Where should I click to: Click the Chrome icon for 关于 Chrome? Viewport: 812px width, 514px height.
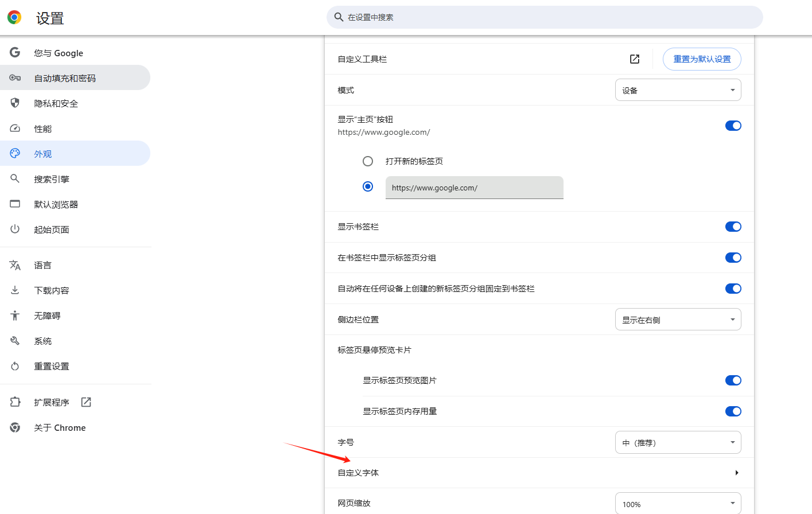point(15,427)
